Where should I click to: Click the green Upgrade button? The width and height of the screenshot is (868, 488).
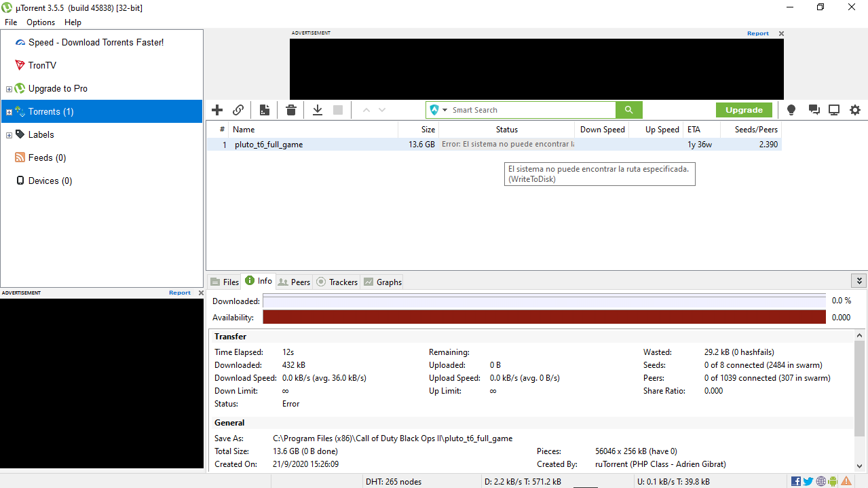click(x=744, y=110)
